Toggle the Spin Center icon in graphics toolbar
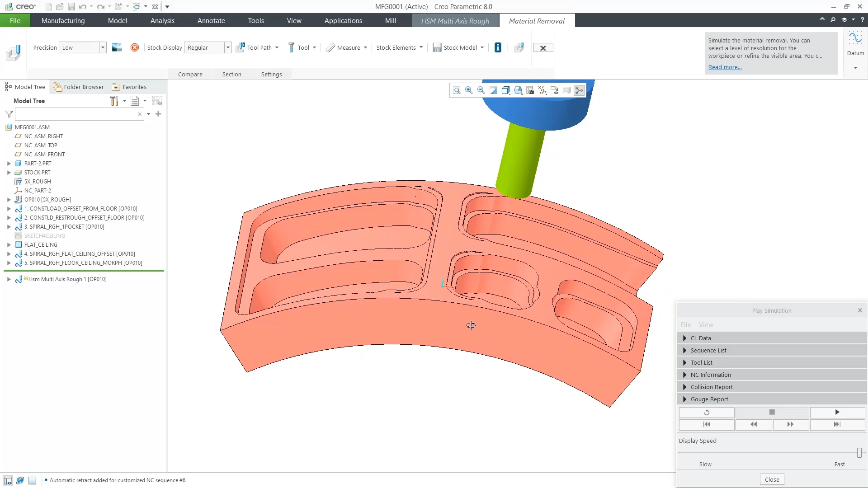Screen dimensions: 868x488 pyautogui.click(x=579, y=90)
